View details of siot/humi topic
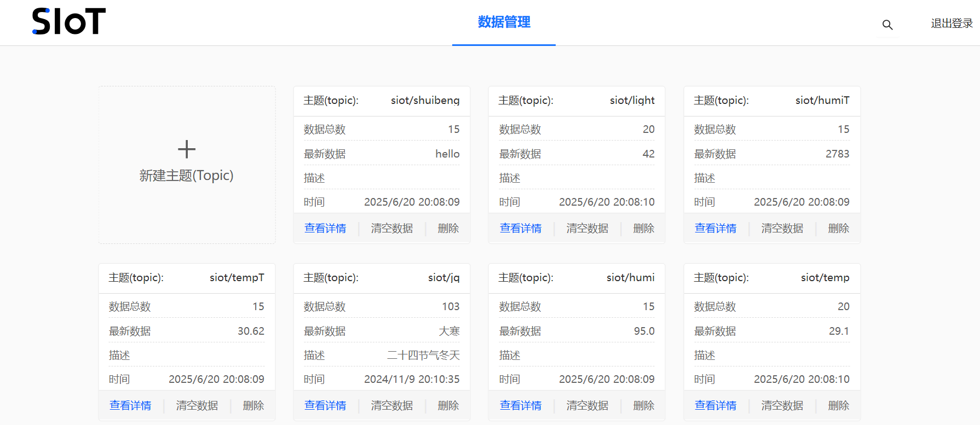The height and width of the screenshot is (425, 980). pyautogui.click(x=521, y=405)
